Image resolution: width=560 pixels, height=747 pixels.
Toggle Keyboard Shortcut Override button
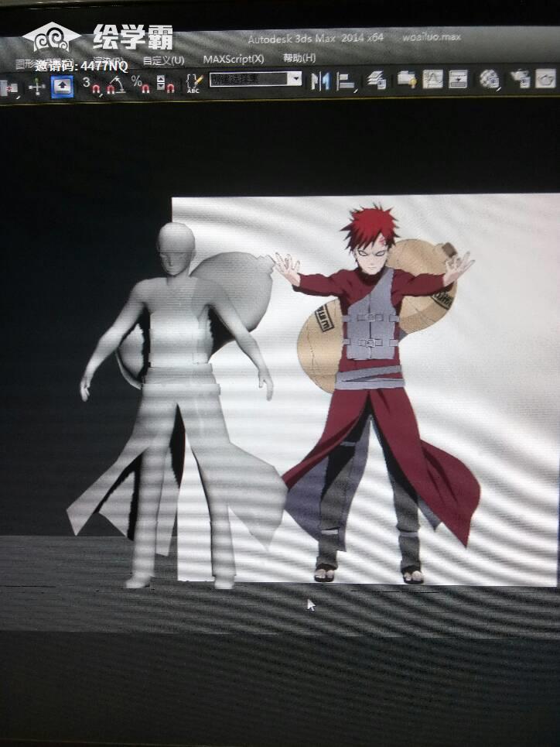pos(63,87)
